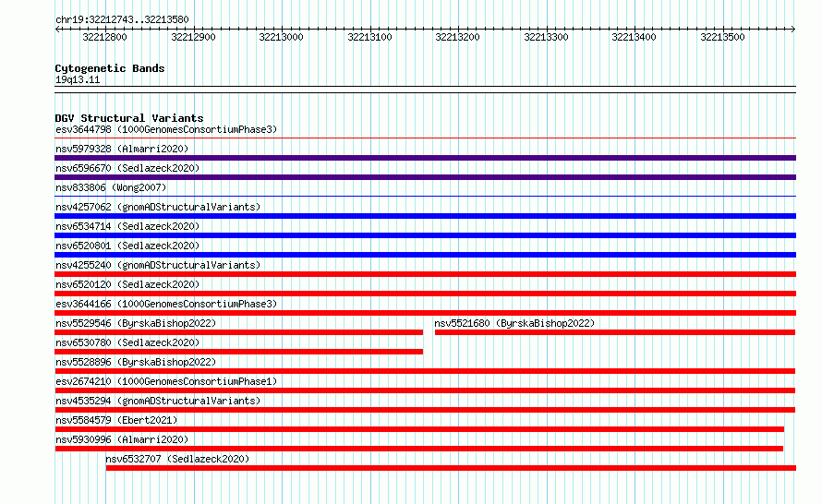Click the red bar under nsv6530780
Image resolution: width=822 pixels, height=504 pixels.
238,352
